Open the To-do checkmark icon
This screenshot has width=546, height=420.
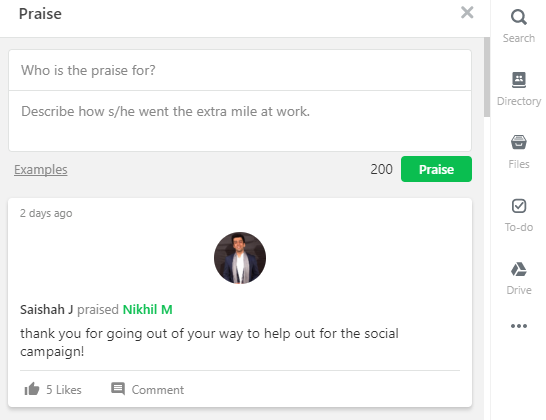[x=518, y=206]
